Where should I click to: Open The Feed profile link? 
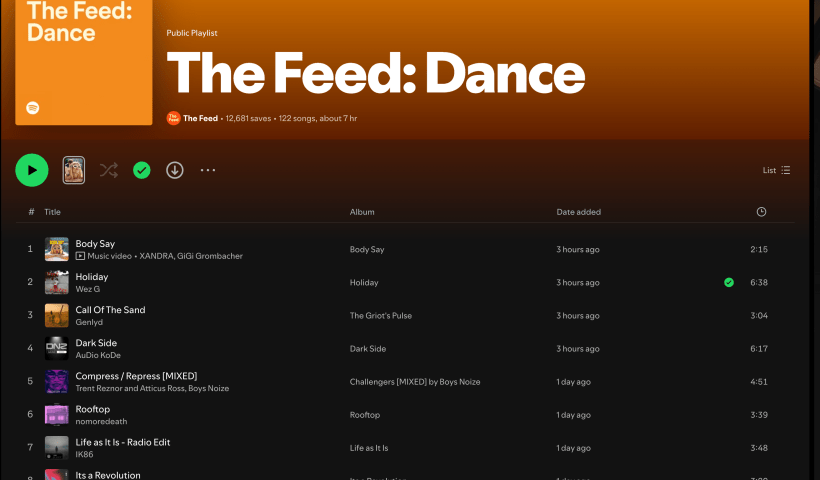200,119
